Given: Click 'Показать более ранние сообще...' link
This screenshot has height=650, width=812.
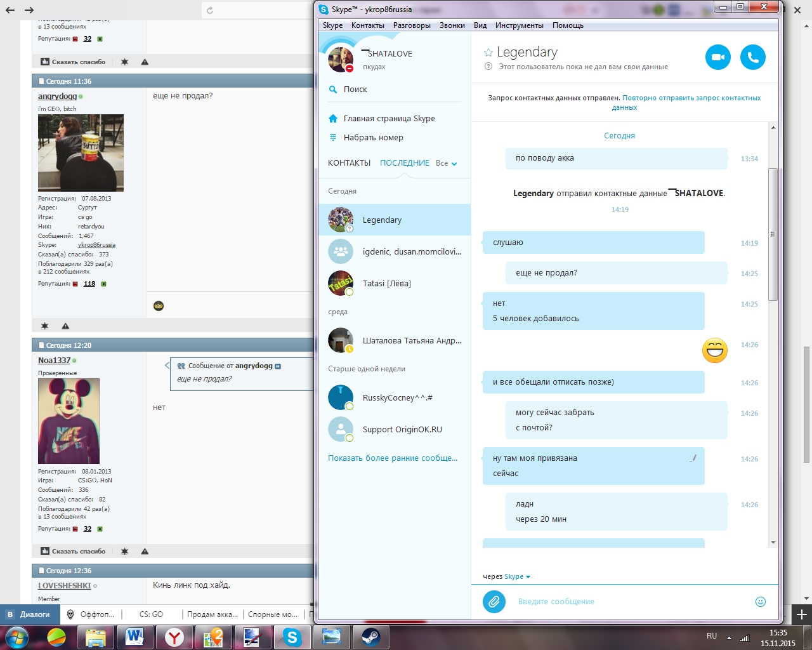Looking at the screenshot, I should tap(393, 458).
